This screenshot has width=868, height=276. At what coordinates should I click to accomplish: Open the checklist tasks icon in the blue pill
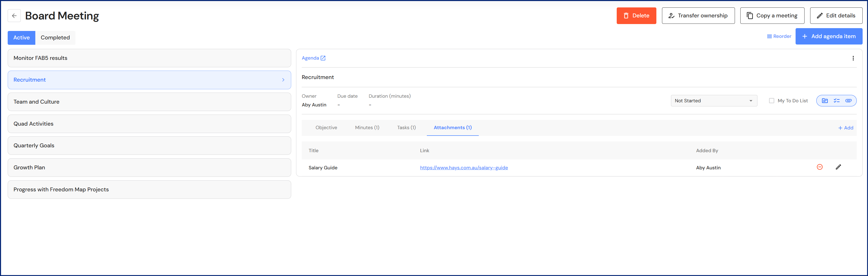tap(837, 101)
